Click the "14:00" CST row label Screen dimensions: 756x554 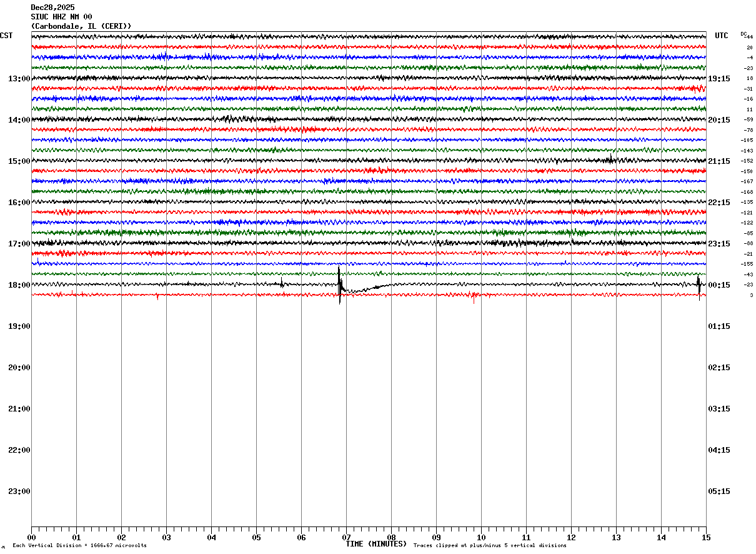point(19,120)
